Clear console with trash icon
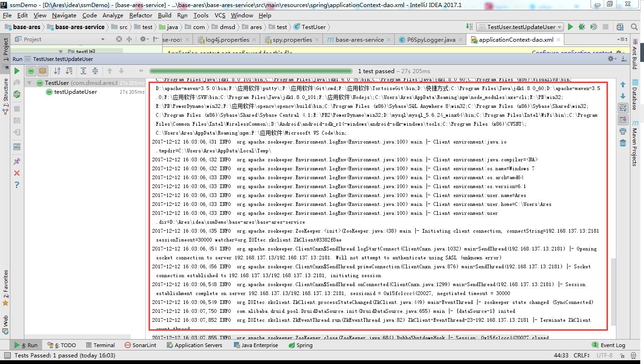 [x=623, y=143]
